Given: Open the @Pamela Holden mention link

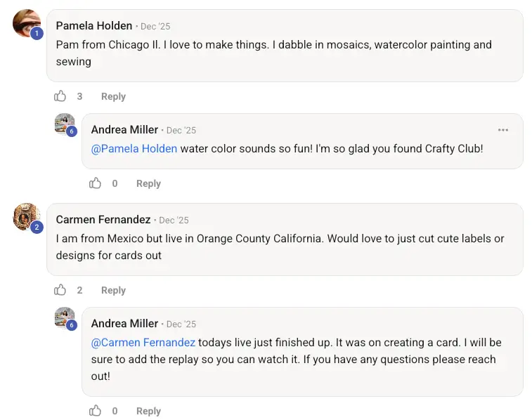Looking at the screenshot, I should [x=134, y=148].
